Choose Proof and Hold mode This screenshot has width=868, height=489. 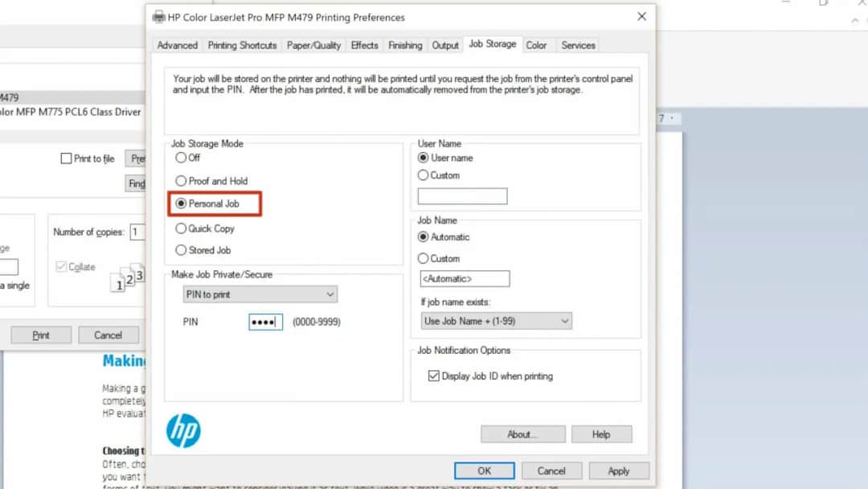point(181,181)
